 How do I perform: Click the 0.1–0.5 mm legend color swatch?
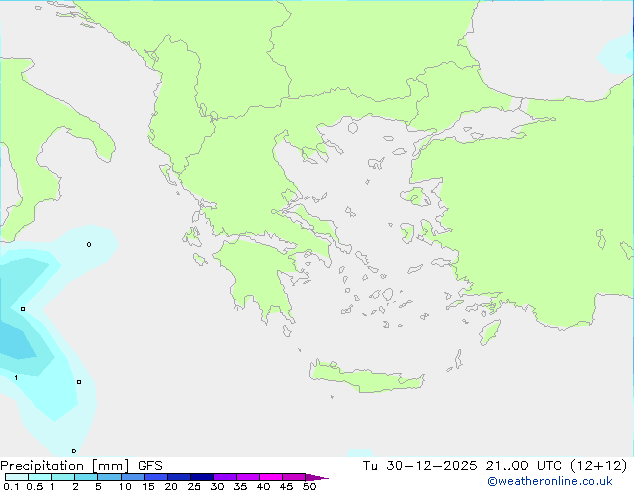click(17, 477)
